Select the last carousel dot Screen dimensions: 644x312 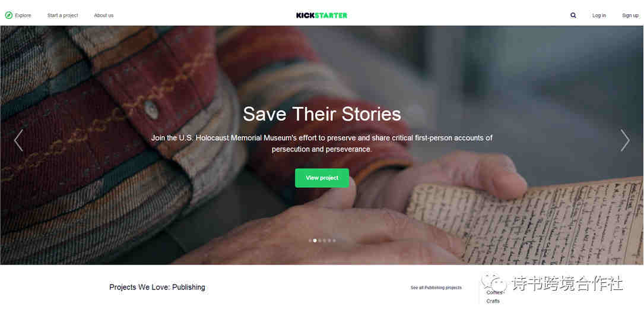coord(334,241)
